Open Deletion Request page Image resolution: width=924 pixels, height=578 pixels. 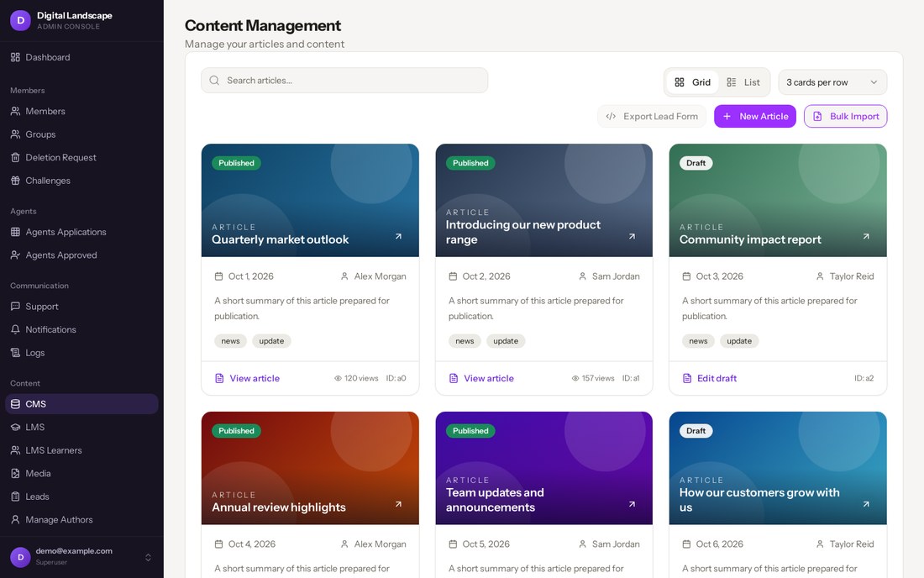click(81, 157)
